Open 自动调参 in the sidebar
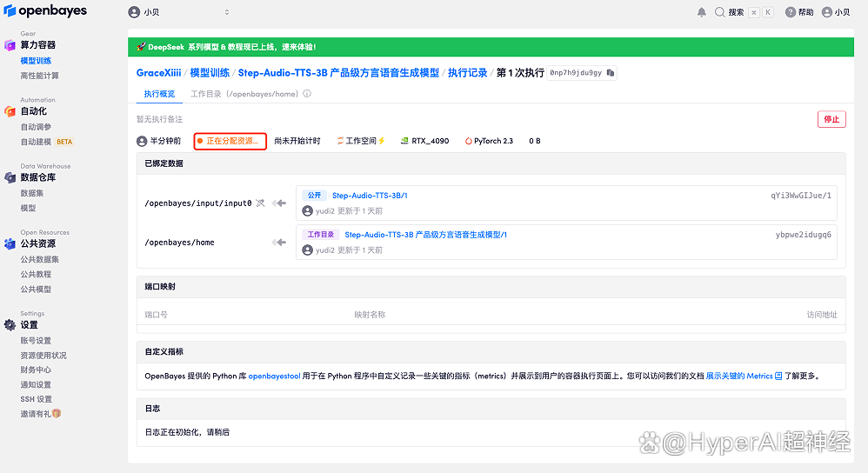 tap(36, 127)
